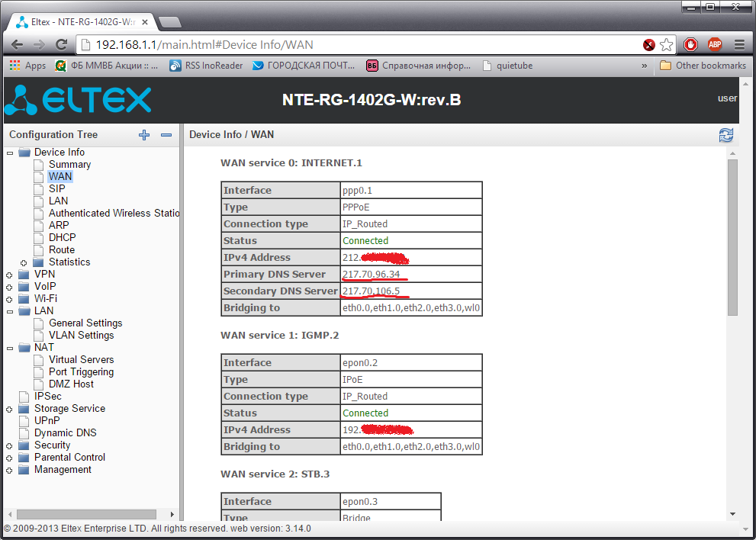Expand the Security tree node

point(10,446)
